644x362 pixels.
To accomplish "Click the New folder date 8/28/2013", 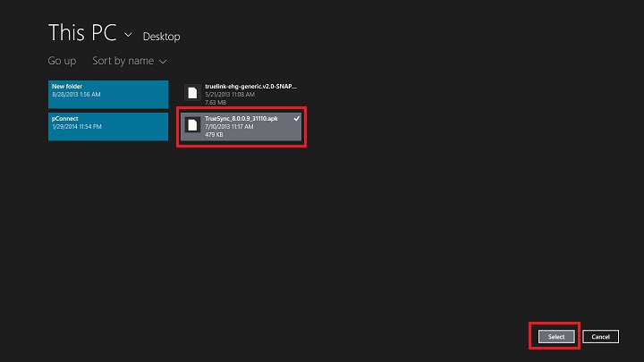I will point(75,93).
